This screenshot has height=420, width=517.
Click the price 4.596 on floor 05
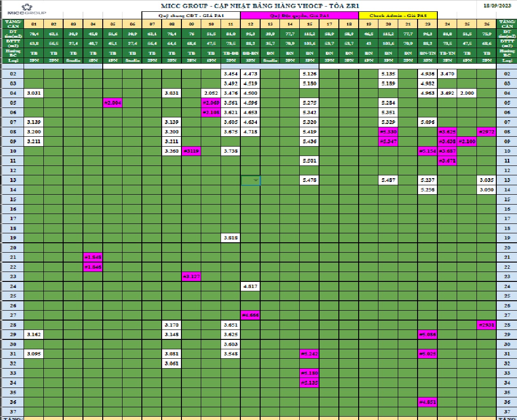coord(250,103)
